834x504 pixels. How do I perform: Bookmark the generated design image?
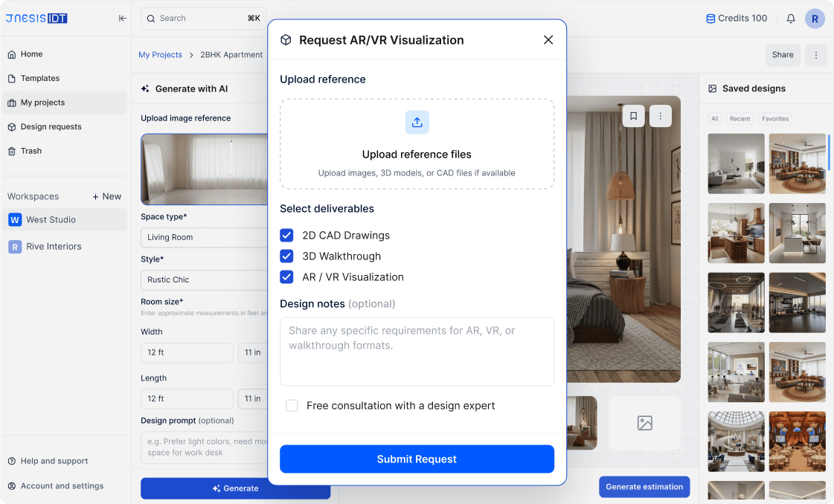point(633,116)
